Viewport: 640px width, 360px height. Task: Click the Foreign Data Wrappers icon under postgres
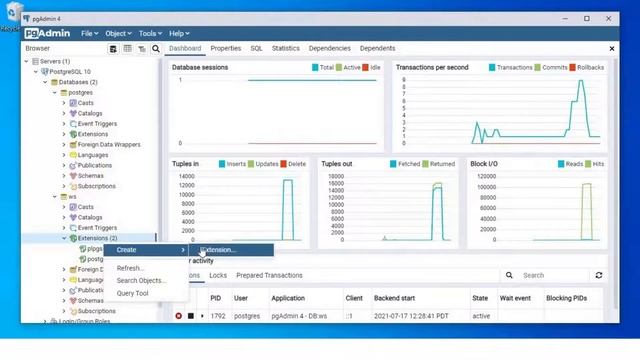tap(73, 144)
